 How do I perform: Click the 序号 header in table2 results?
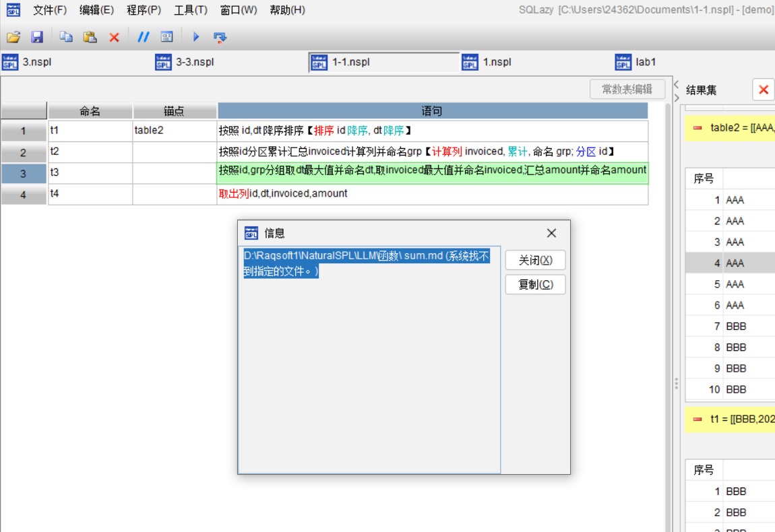point(704,179)
